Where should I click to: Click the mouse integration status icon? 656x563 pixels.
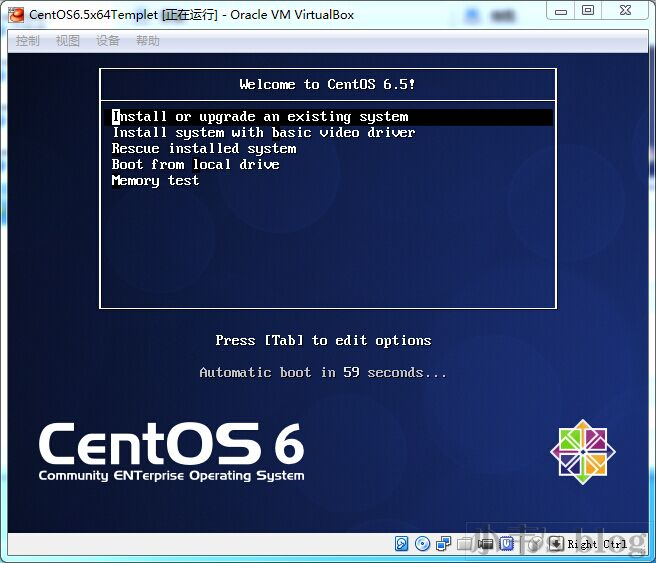[534, 543]
